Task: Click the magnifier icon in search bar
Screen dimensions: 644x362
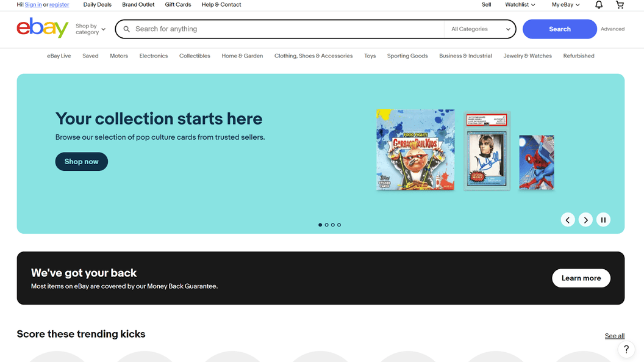Action: point(126,29)
